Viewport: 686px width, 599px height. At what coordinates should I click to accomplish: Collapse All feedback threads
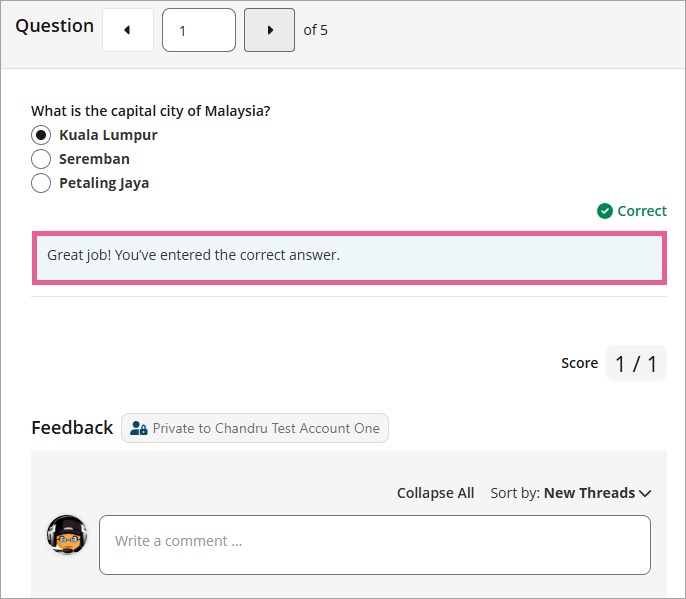(435, 493)
